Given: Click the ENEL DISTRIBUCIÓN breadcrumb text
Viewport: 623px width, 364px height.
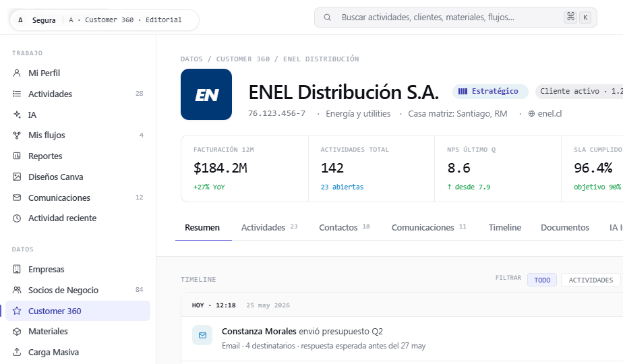Looking at the screenshot, I should click(x=321, y=59).
